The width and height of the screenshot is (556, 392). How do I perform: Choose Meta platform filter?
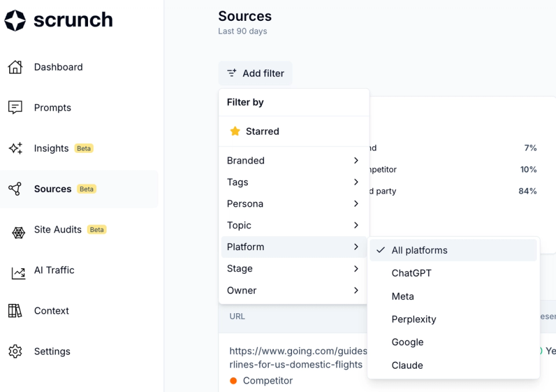453,296
